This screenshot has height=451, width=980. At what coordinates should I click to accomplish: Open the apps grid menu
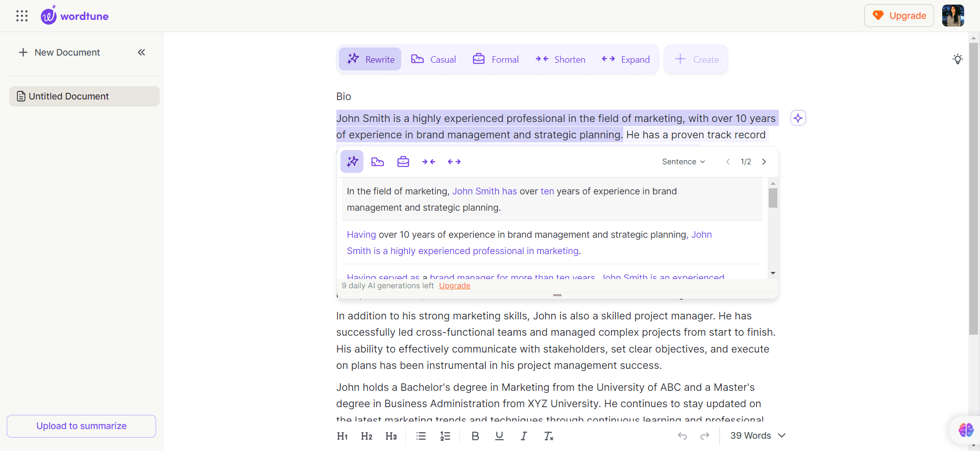pos(22,16)
